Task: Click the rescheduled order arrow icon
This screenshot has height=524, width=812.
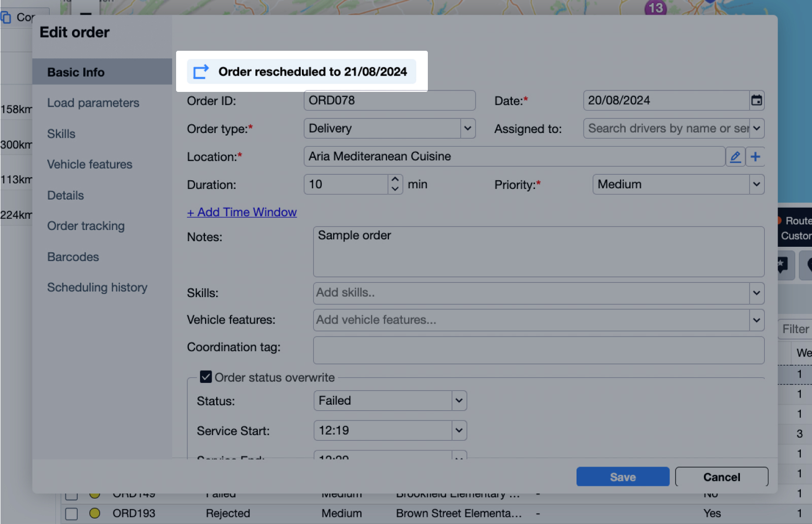Action: (201, 72)
